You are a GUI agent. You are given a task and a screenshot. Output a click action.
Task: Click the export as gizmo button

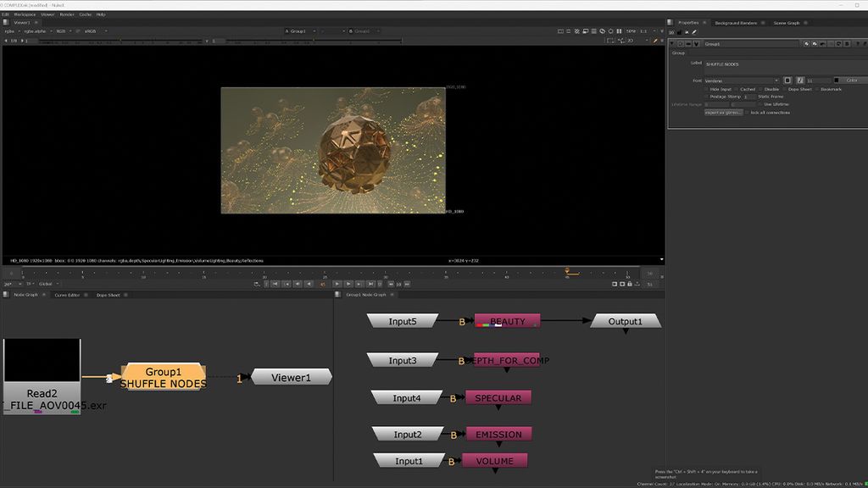coord(723,112)
